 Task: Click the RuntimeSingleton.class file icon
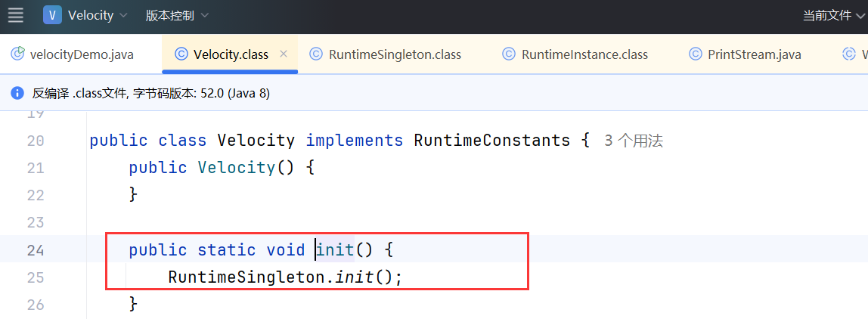(316, 54)
